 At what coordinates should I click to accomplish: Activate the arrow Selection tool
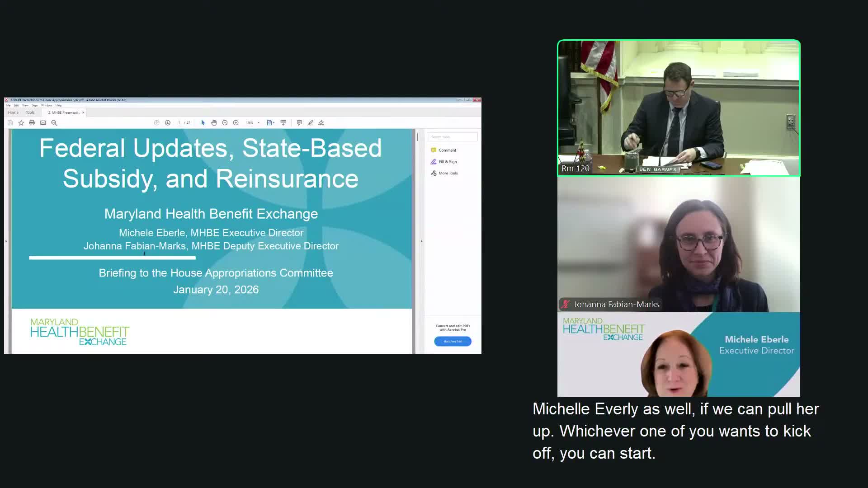(203, 123)
